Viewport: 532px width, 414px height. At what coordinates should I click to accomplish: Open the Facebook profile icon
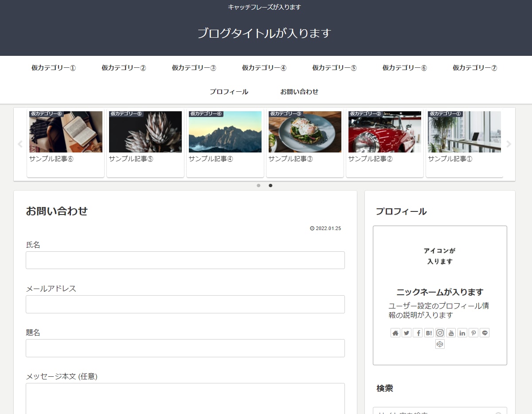(x=418, y=333)
